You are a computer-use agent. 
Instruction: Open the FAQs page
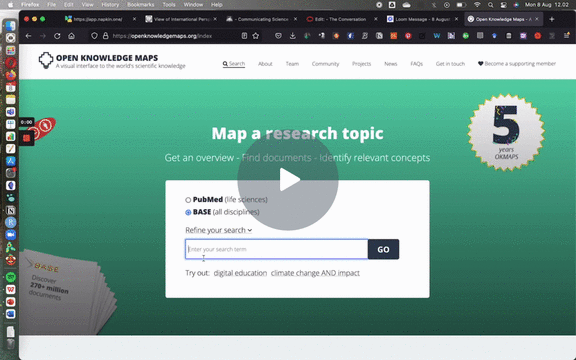click(x=417, y=64)
